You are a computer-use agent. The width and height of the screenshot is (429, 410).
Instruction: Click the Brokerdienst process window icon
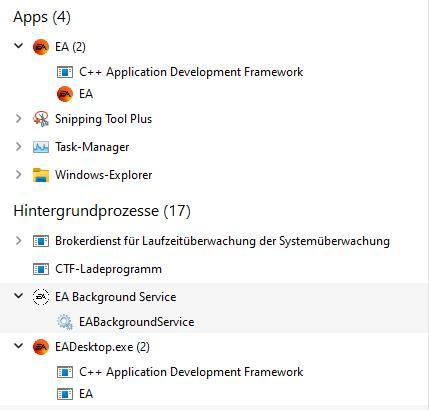[41, 241]
